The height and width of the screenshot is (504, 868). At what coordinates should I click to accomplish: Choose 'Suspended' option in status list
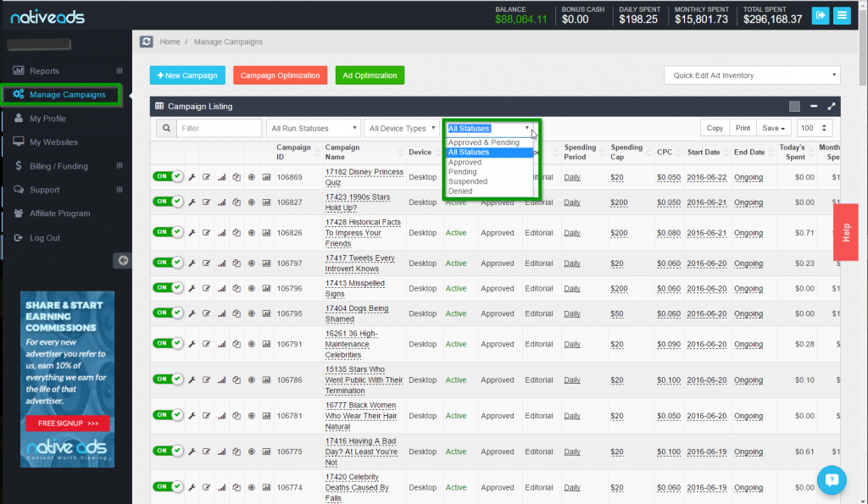[489, 181]
